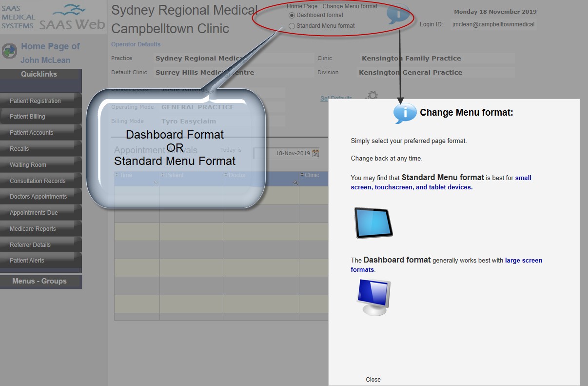The width and height of the screenshot is (588, 386).
Task: Open Doctors Appointments quicklink
Action: tap(41, 197)
